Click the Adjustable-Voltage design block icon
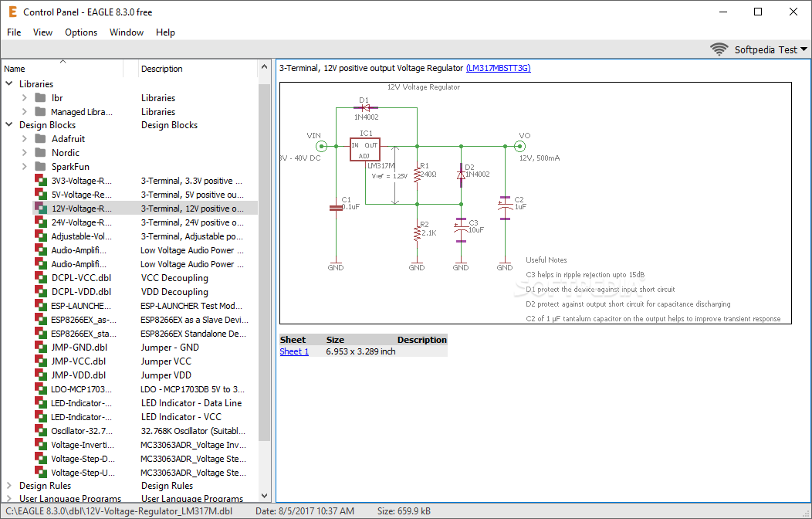812x519 pixels. 41,236
